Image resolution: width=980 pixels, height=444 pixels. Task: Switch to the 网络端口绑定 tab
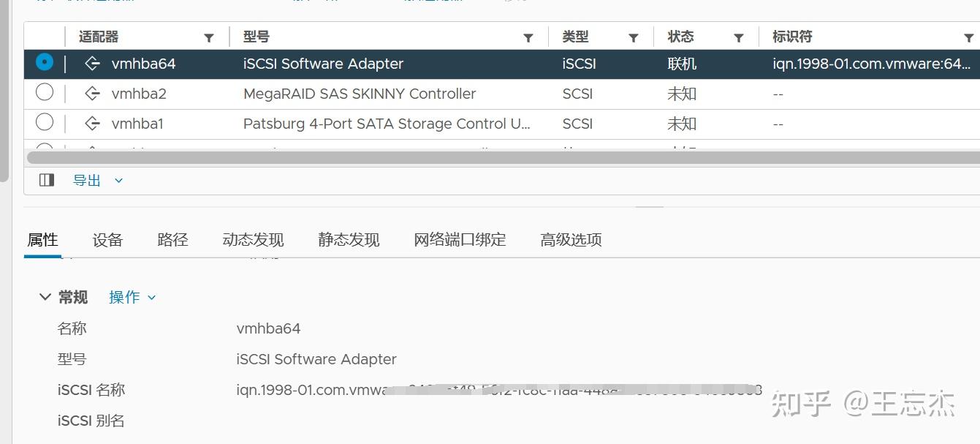coord(459,239)
